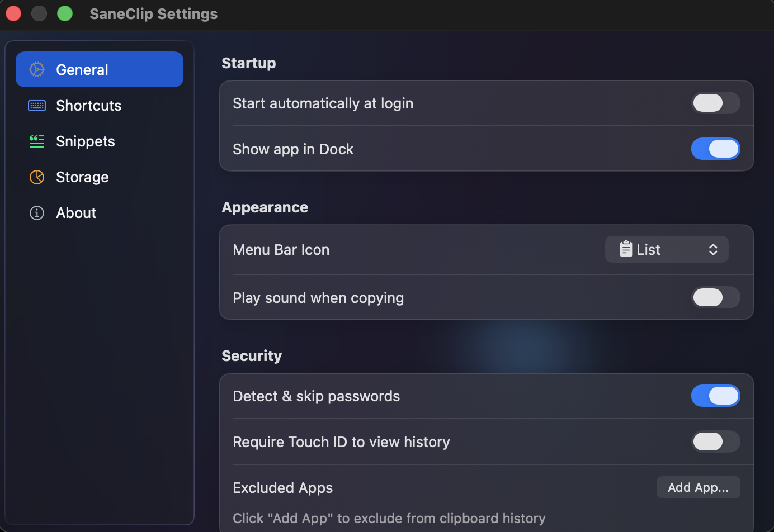Open the Menu Bar Icon List dropdown
Screen dimensions: 774x532
tap(667, 249)
